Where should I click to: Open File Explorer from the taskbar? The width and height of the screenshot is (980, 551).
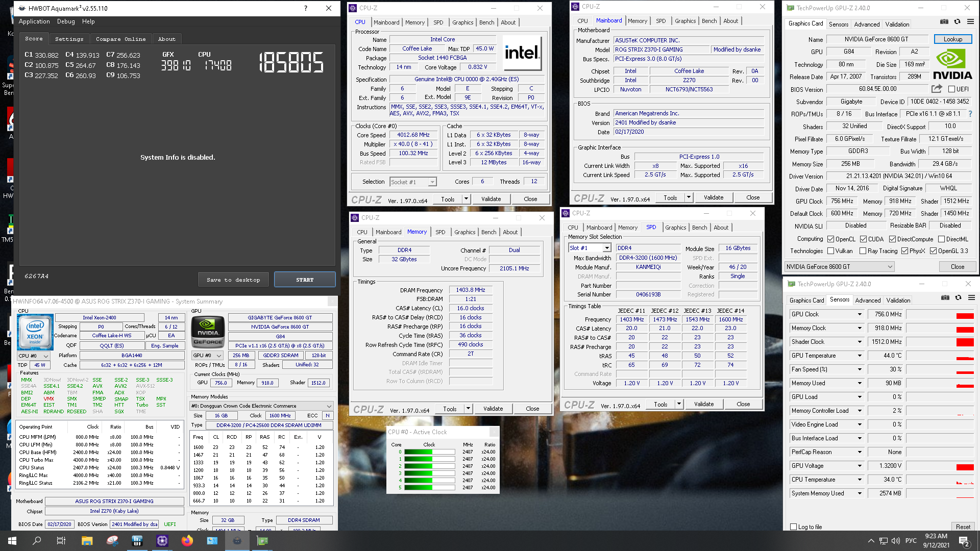point(87,541)
